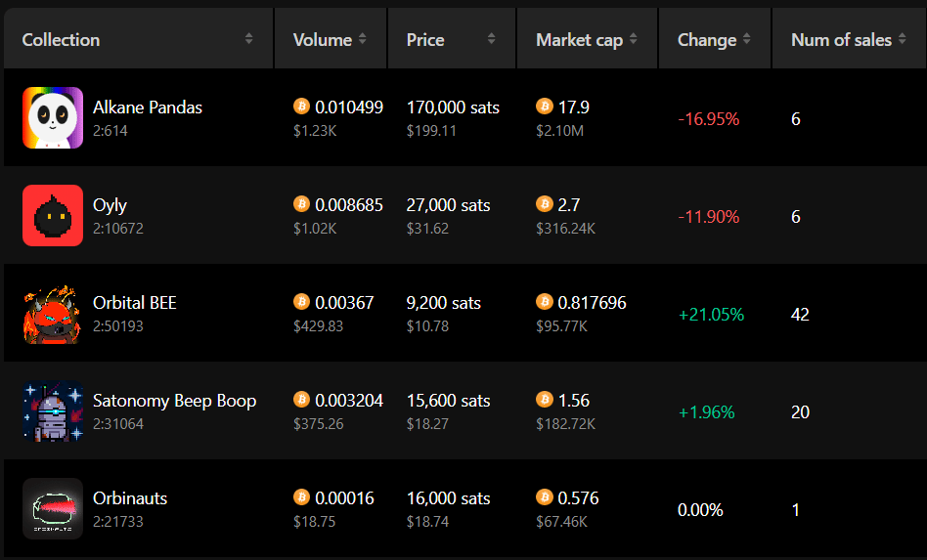Click the Orbinauts collection thumbnail
This screenshot has height=560, width=927.
pos(53,508)
